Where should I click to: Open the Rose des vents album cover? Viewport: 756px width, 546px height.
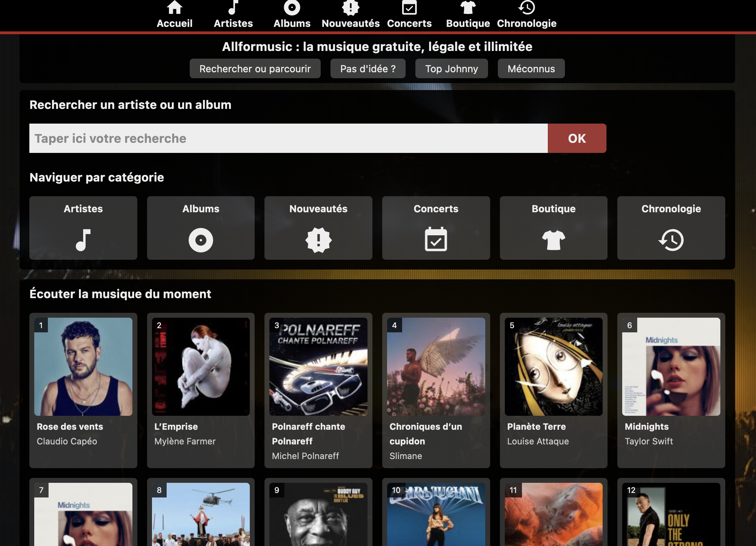click(x=83, y=367)
